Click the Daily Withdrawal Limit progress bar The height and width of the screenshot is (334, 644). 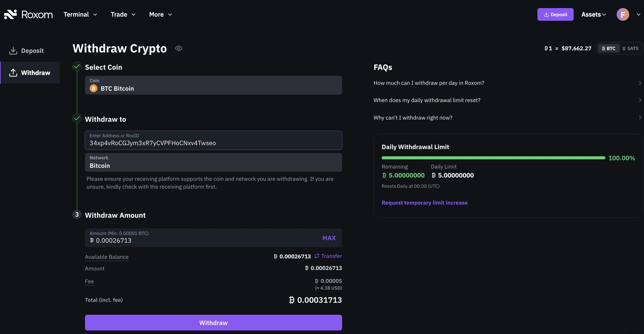[493, 158]
